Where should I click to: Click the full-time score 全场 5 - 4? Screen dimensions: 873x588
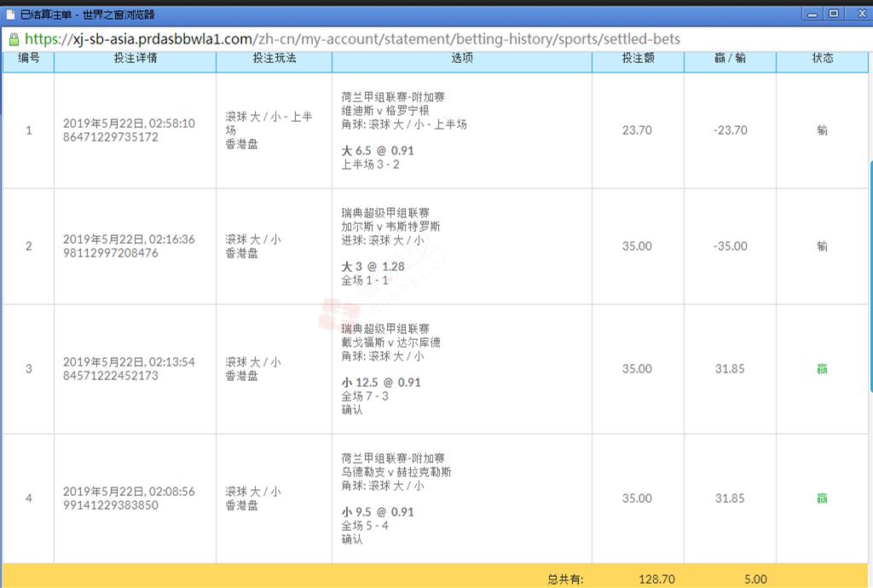tap(365, 526)
